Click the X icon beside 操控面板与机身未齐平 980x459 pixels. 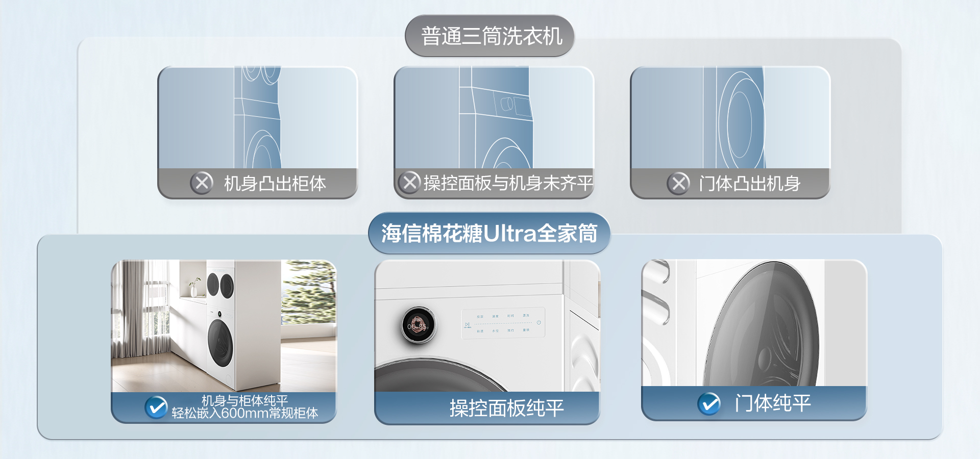[x=409, y=182]
